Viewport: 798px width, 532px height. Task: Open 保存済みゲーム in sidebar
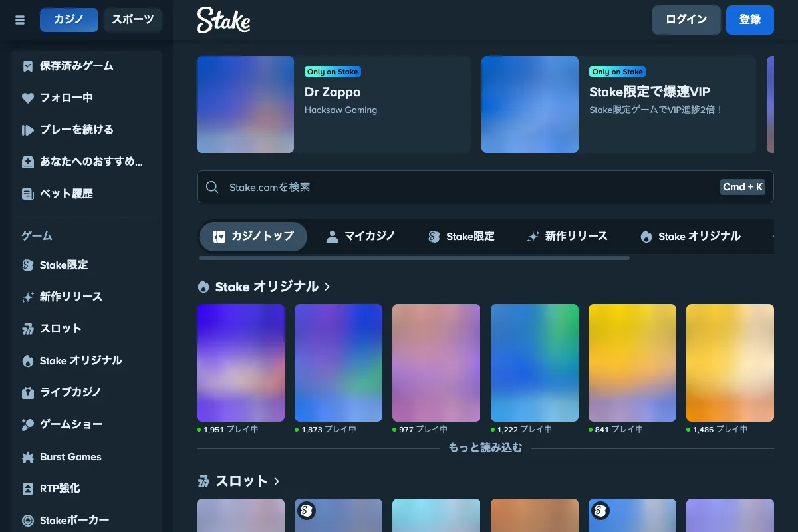pos(86,66)
